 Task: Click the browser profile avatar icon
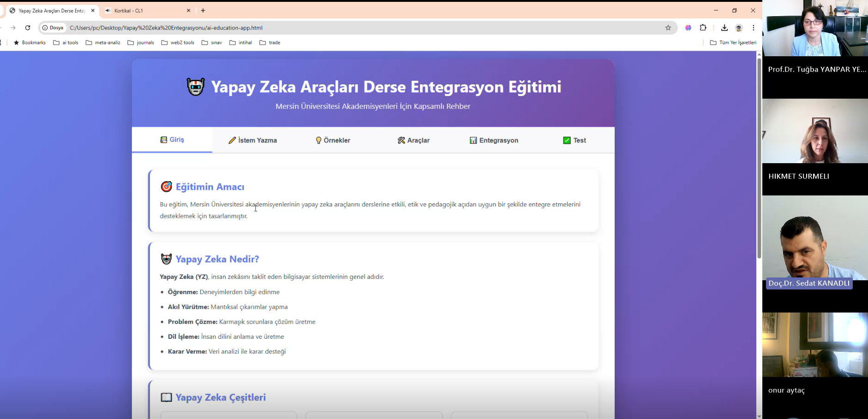739,28
